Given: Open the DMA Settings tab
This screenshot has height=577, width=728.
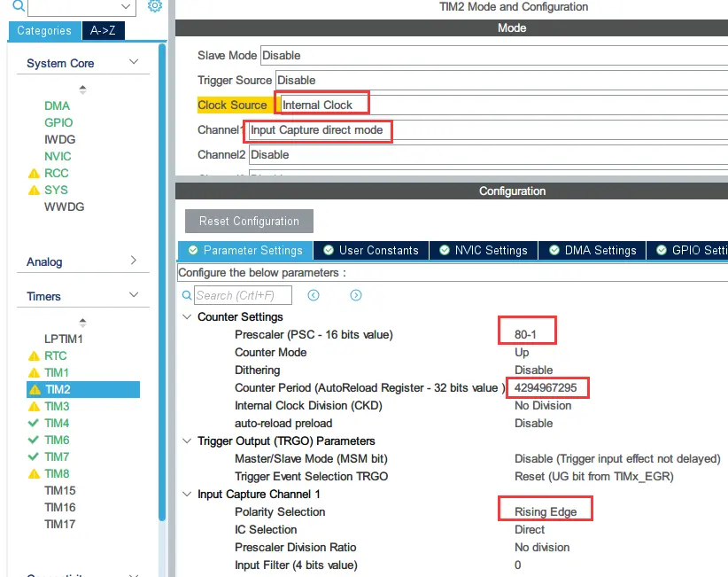Looking at the screenshot, I should [592, 250].
